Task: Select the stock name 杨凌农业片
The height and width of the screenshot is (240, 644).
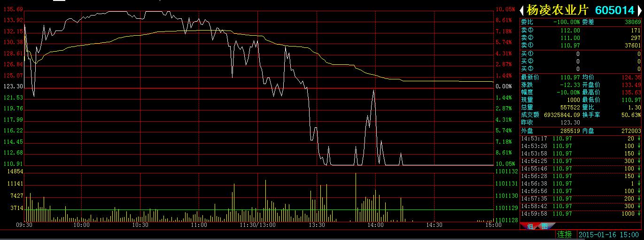Action: [x=557, y=10]
